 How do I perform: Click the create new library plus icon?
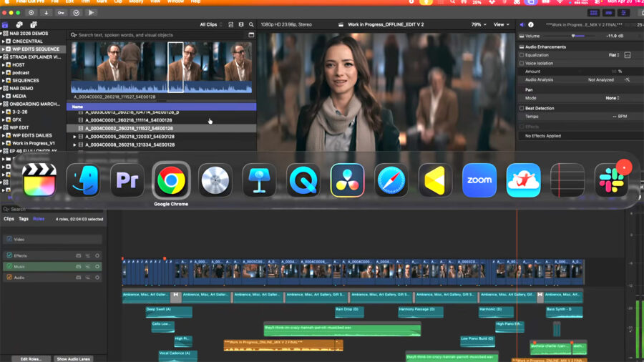click(x=31, y=13)
